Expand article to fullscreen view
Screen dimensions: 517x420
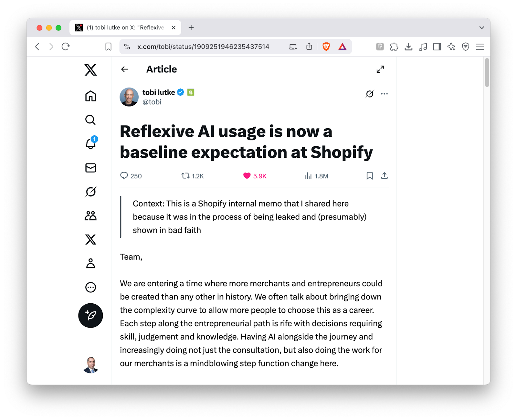[x=380, y=69]
